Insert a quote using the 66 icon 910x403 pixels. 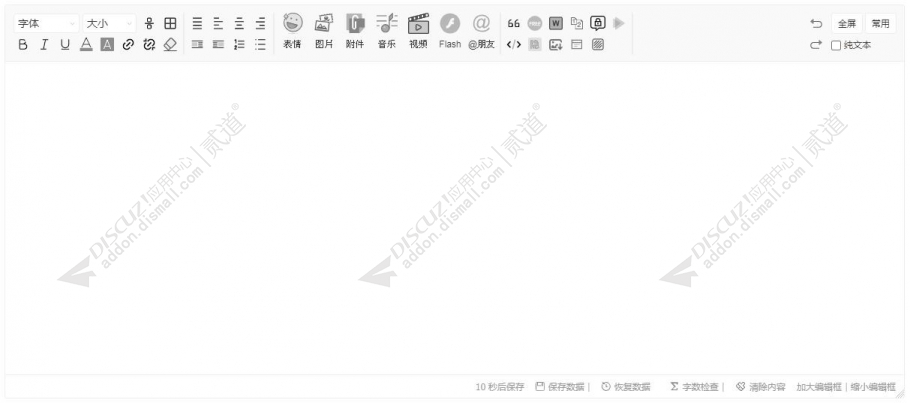tap(514, 23)
